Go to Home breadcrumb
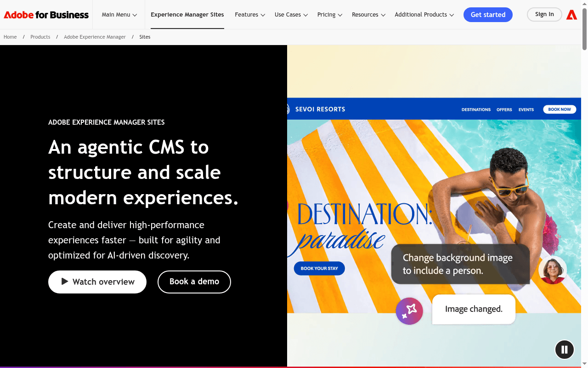The width and height of the screenshot is (588, 368). (10, 37)
